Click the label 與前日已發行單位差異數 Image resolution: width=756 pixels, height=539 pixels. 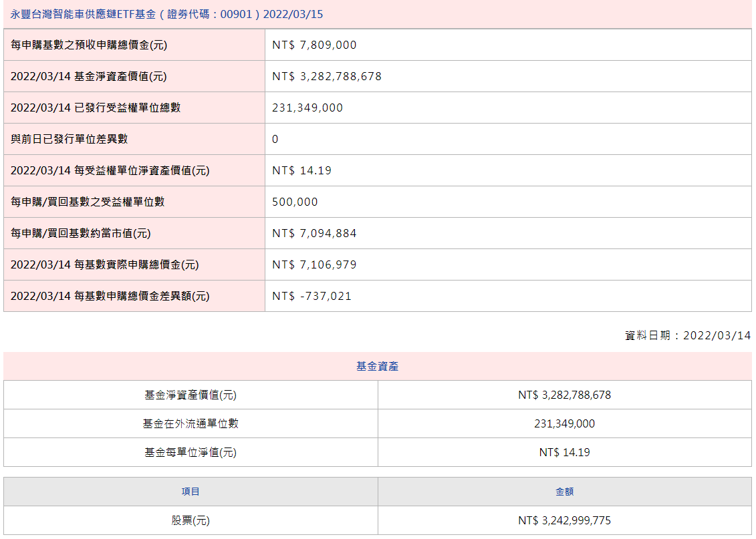(69, 139)
